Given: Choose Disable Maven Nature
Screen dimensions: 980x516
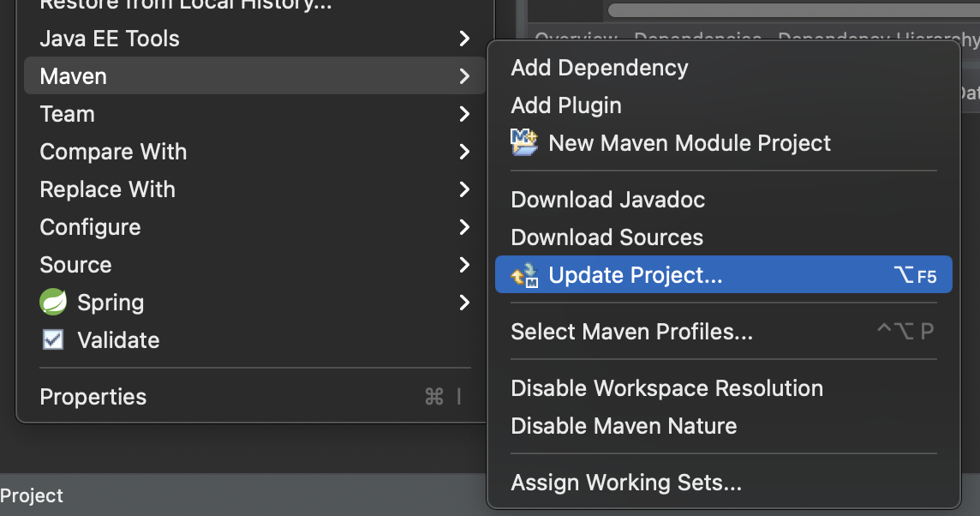Looking at the screenshot, I should pos(724,425).
